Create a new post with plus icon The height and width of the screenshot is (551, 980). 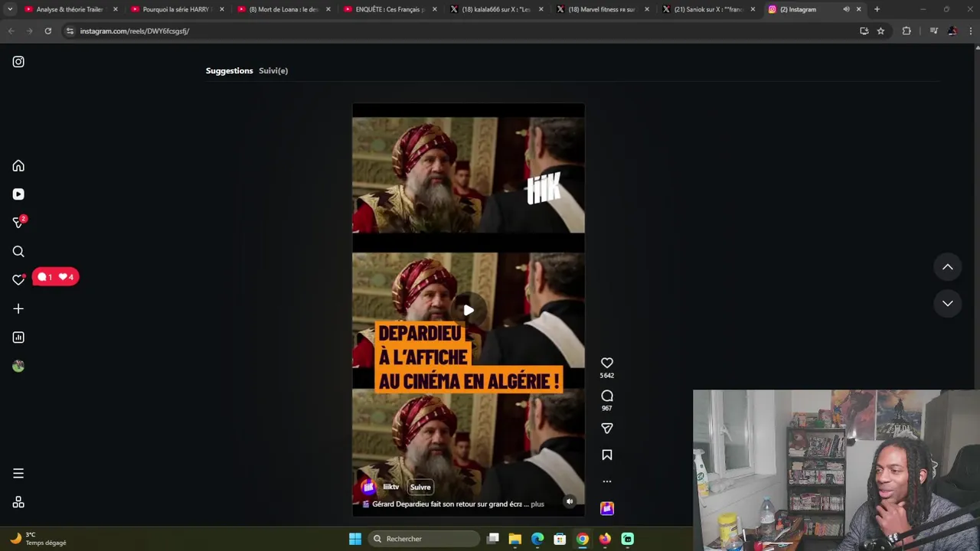(18, 309)
